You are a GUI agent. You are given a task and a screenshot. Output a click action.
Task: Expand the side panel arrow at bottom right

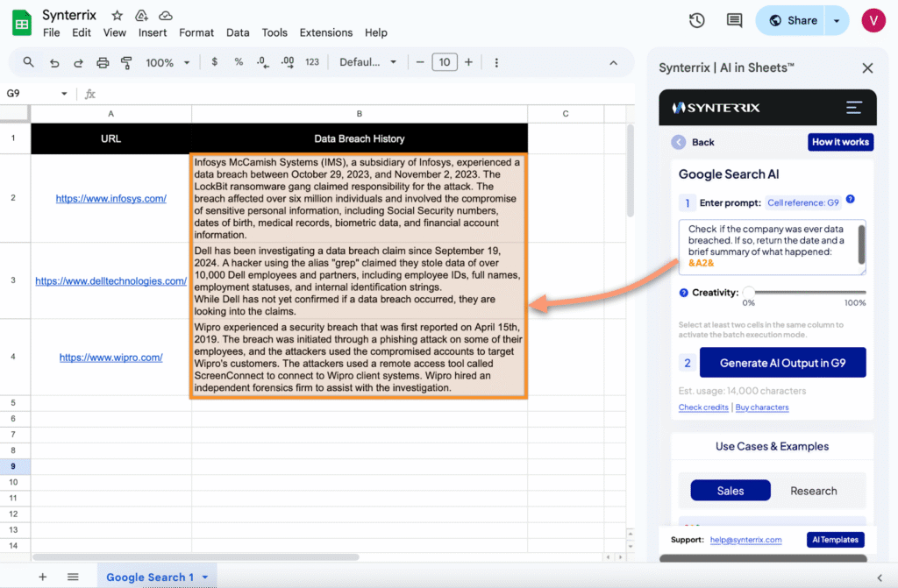880,577
